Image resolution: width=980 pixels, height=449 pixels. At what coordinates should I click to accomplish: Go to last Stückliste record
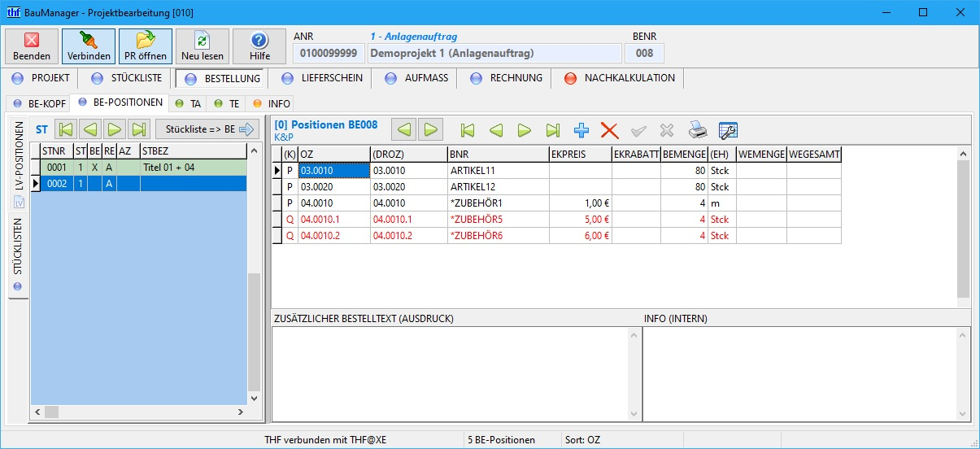[139, 129]
